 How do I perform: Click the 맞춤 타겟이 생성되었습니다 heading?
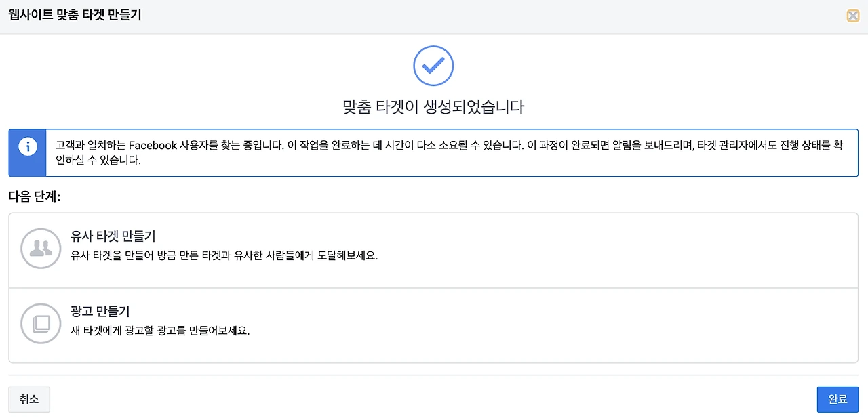[433, 107]
